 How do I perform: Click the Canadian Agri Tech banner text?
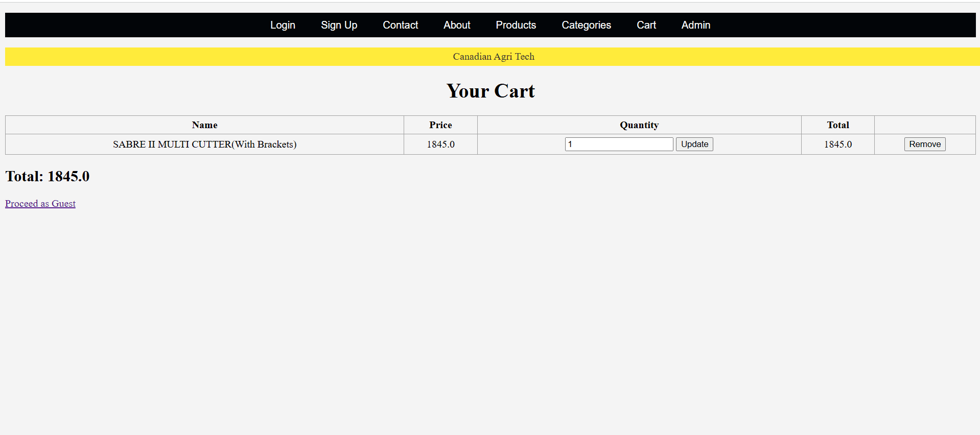[x=494, y=57]
